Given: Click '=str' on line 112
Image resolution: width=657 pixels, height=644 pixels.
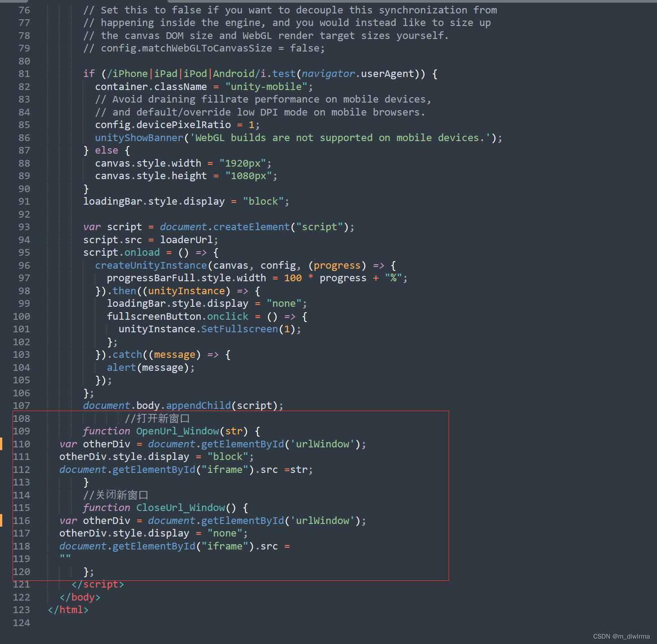Looking at the screenshot, I should point(296,470).
